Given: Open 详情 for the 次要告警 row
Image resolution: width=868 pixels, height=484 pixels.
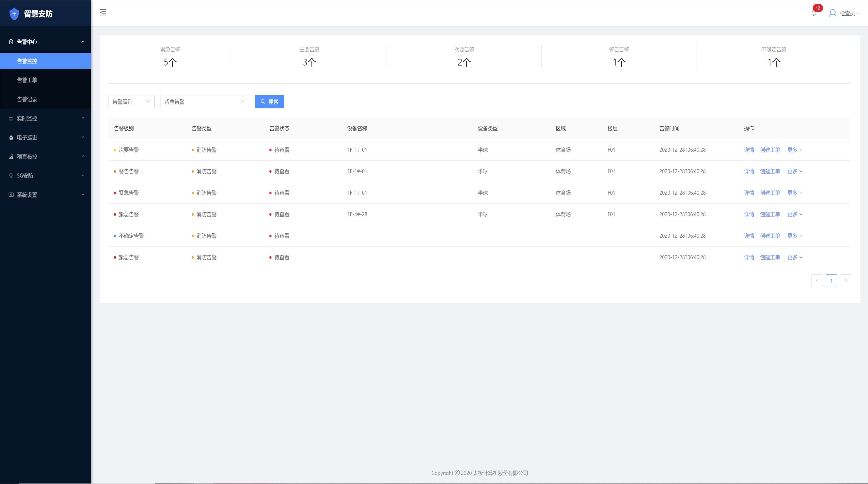Looking at the screenshot, I should click(x=749, y=150).
